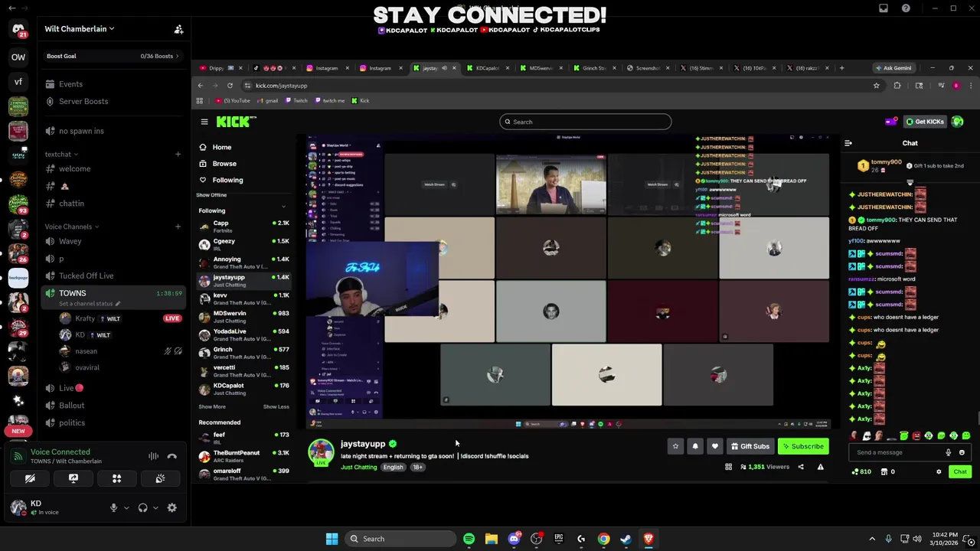980x551 pixels.
Task: Disconnect from the Discord voice channel
Action: tap(171, 456)
